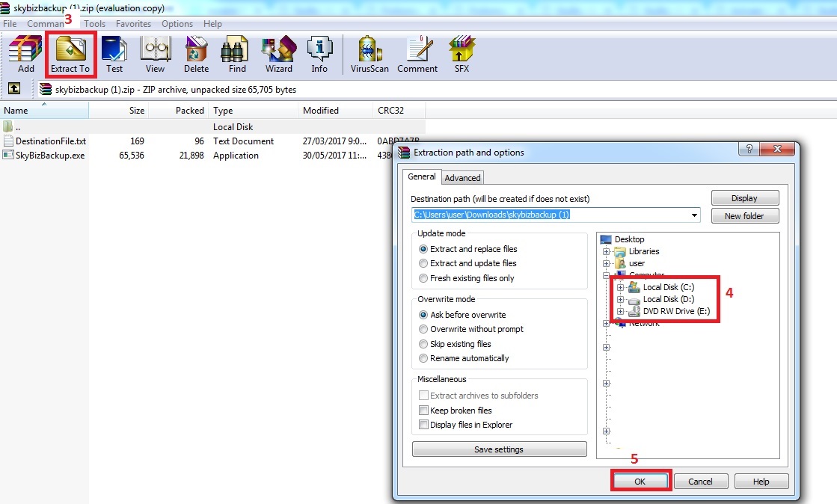This screenshot has width=837, height=504.
Task: Click the SFX toolbar icon
Action: tap(462, 54)
